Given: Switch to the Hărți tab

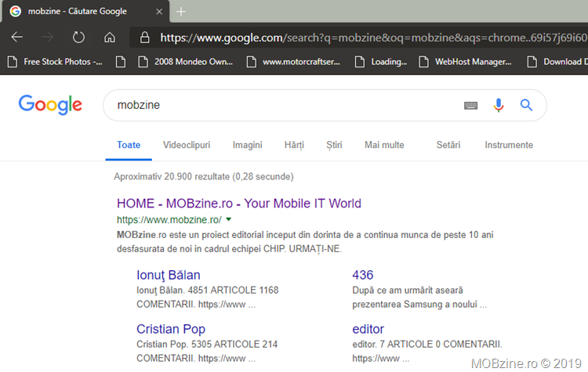Looking at the screenshot, I should point(294,145).
